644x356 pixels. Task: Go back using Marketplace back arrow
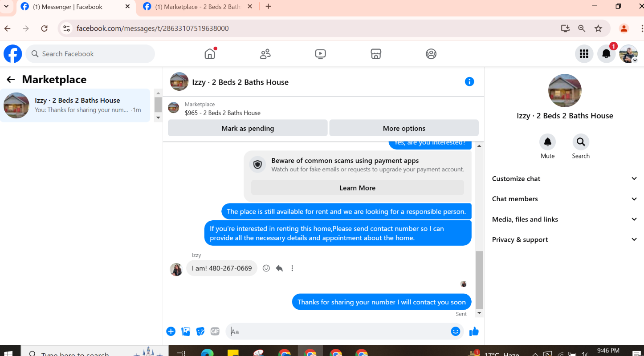(x=11, y=80)
